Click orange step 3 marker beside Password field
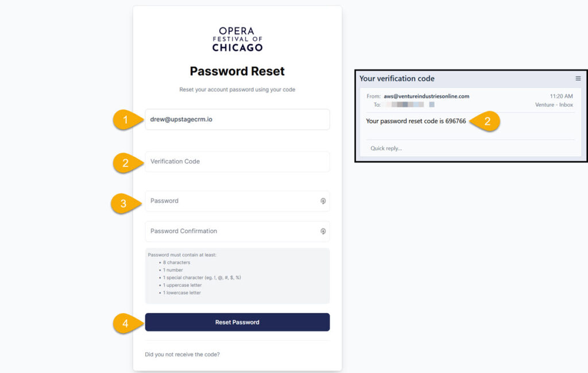This screenshot has height=373, width=588. (x=126, y=204)
